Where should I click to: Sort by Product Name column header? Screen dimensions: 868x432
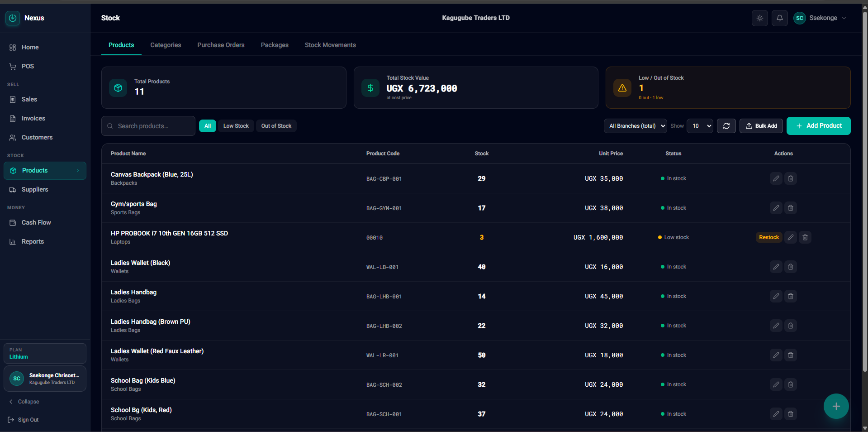[x=128, y=154]
